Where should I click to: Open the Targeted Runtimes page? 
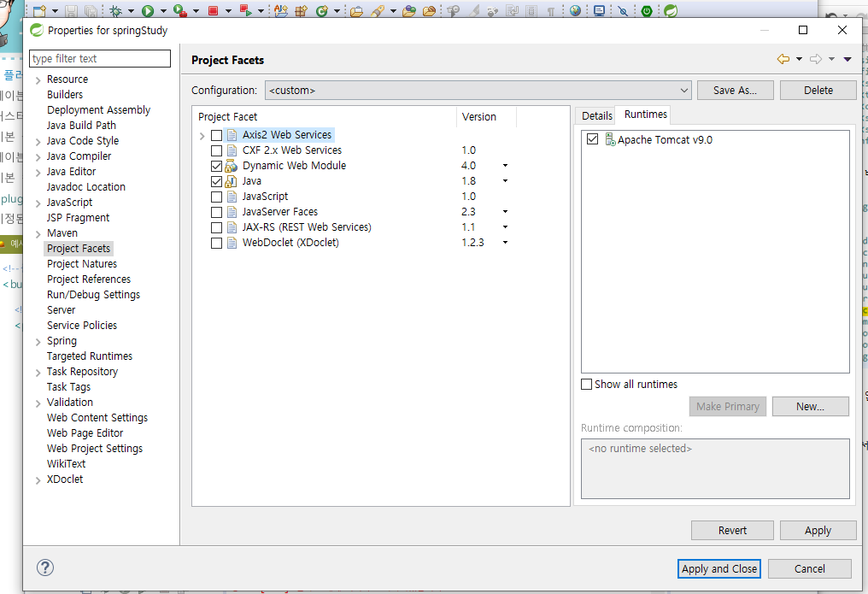pos(90,356)
